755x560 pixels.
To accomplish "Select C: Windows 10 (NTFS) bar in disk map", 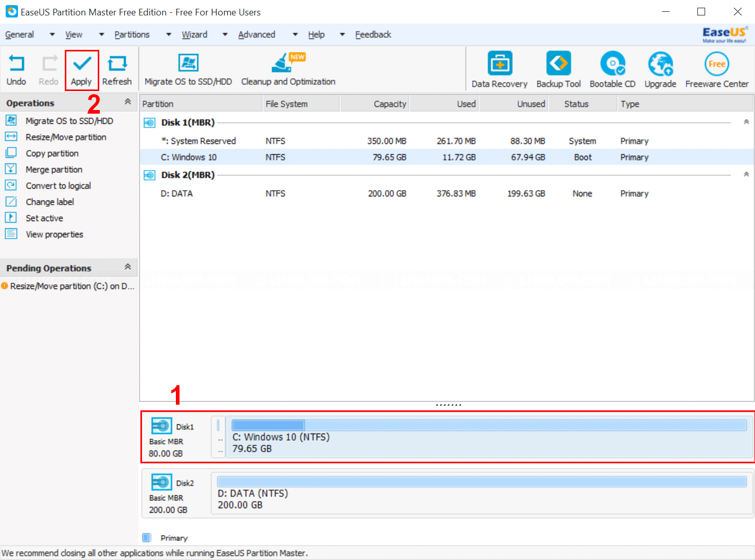I will click(489, 437).
